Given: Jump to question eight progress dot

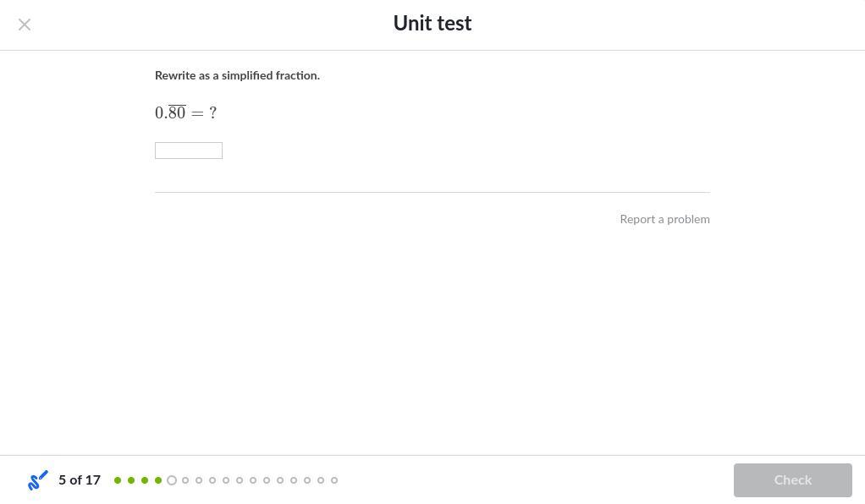Looking at the screenshot, I should tap(212, 480).
